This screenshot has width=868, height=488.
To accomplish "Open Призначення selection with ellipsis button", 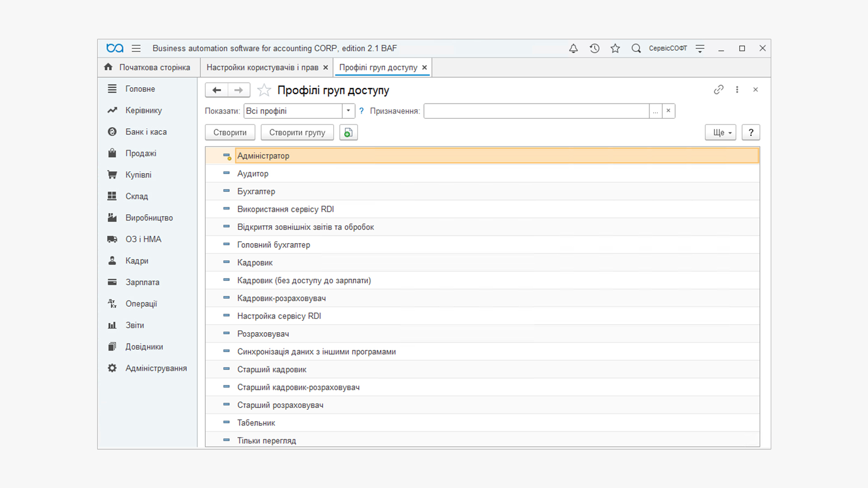I will [656, 111].
